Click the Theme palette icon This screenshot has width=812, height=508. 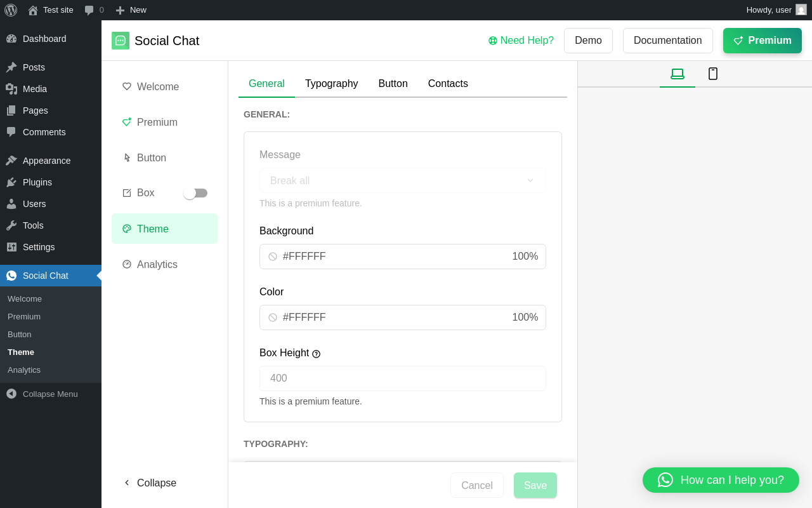click(x=127, y=229)
